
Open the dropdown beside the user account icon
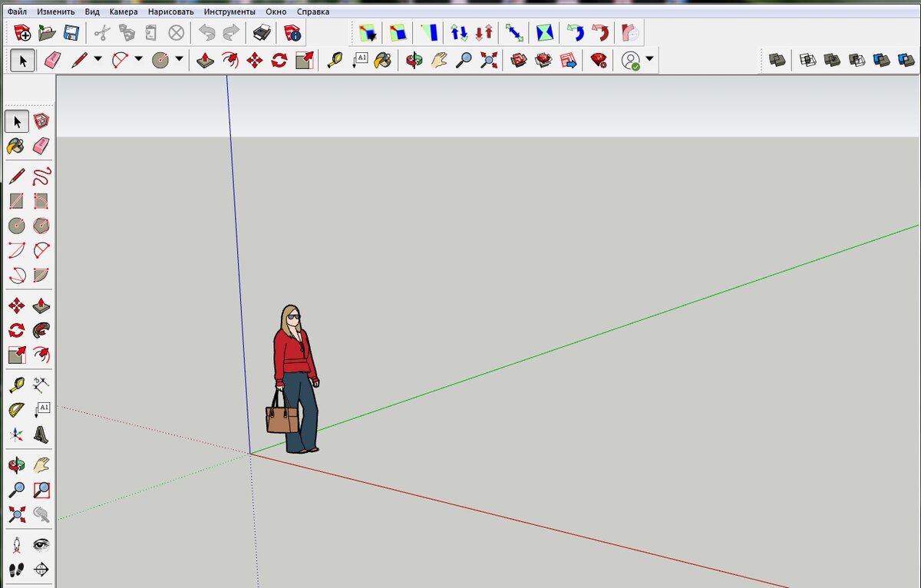[649, 59]
